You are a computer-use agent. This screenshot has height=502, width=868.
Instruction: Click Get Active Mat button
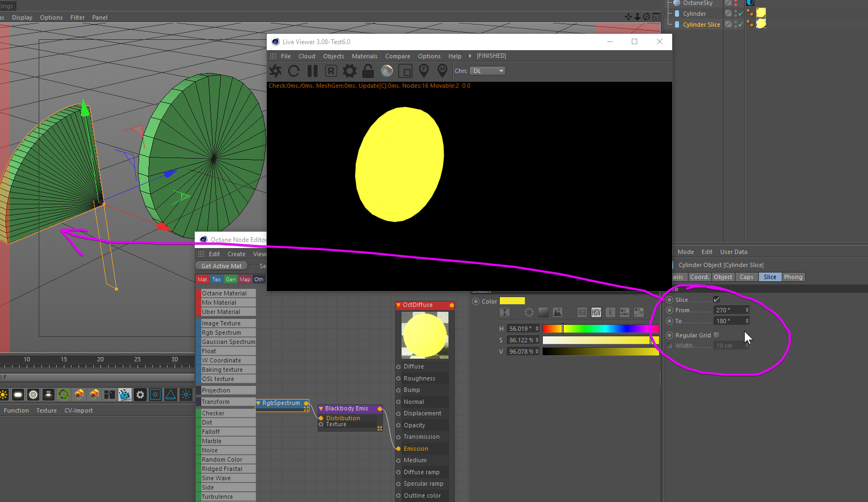[x=222, y=266]
